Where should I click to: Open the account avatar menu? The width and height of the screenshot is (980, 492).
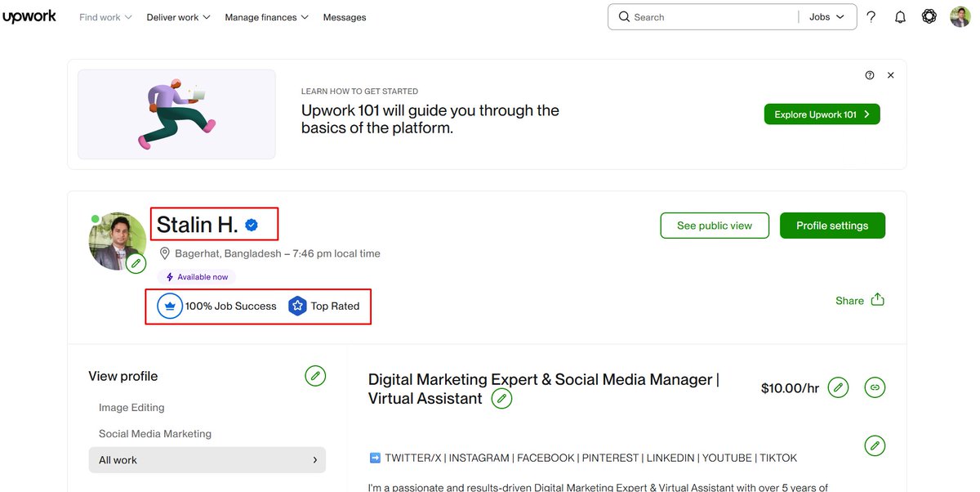tap(960, 16)
